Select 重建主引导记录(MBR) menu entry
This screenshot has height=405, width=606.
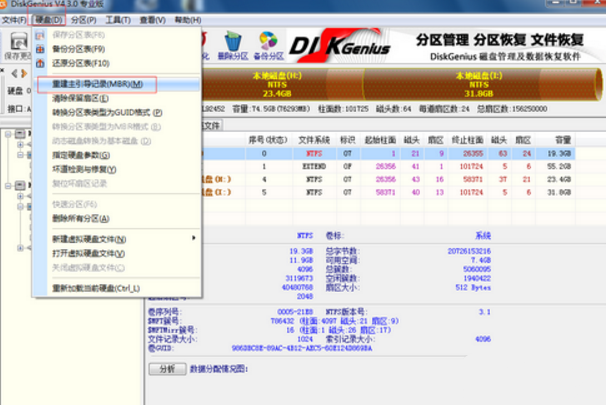pyautogui.click(x=96, y=84)
